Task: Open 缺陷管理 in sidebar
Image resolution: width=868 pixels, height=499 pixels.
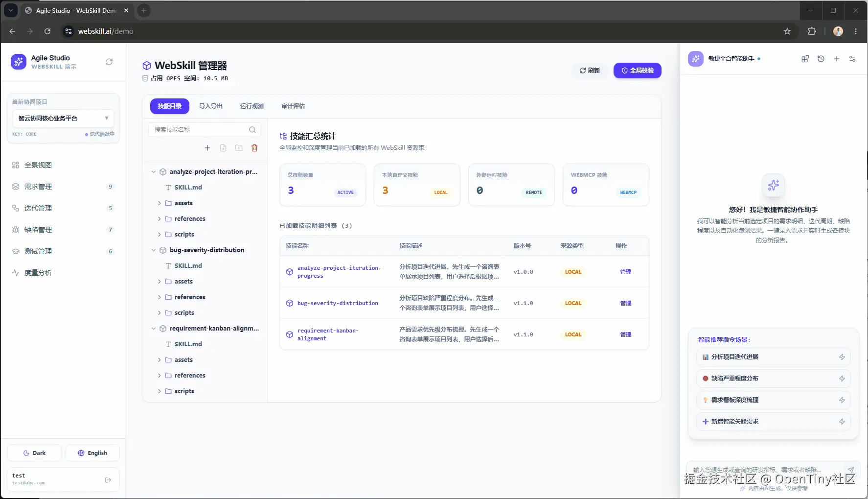Action: pos(63,230)
